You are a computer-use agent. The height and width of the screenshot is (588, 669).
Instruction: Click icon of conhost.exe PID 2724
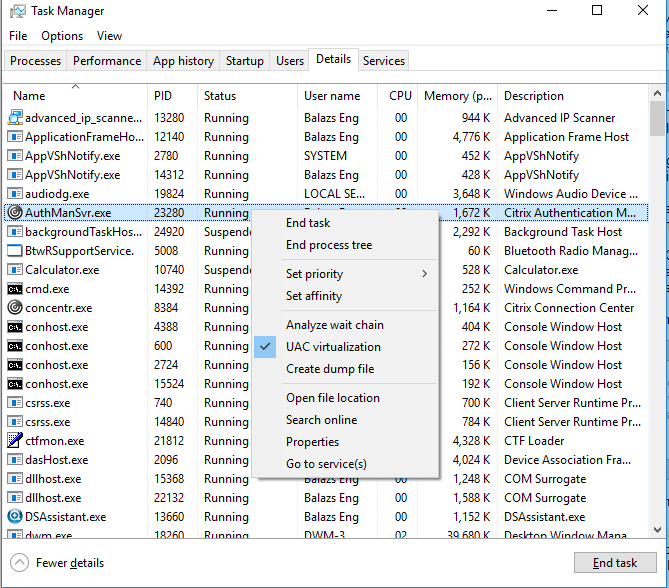click(x=15, y=365)
